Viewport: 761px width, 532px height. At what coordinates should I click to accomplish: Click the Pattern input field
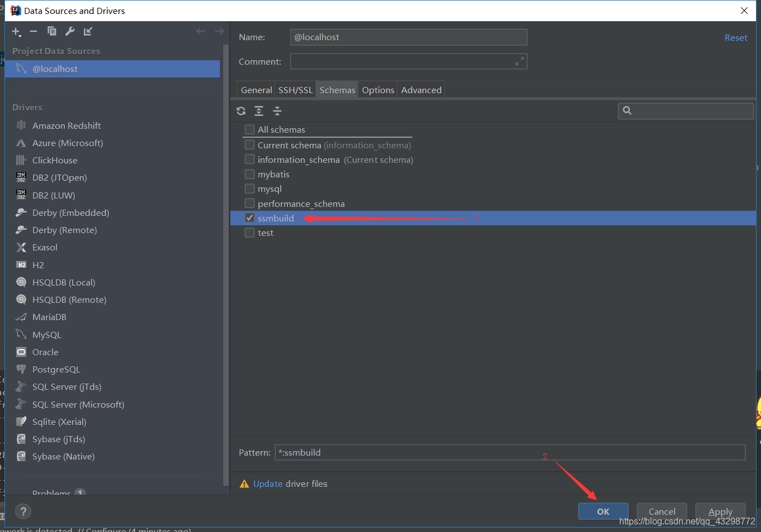[510, 452]
